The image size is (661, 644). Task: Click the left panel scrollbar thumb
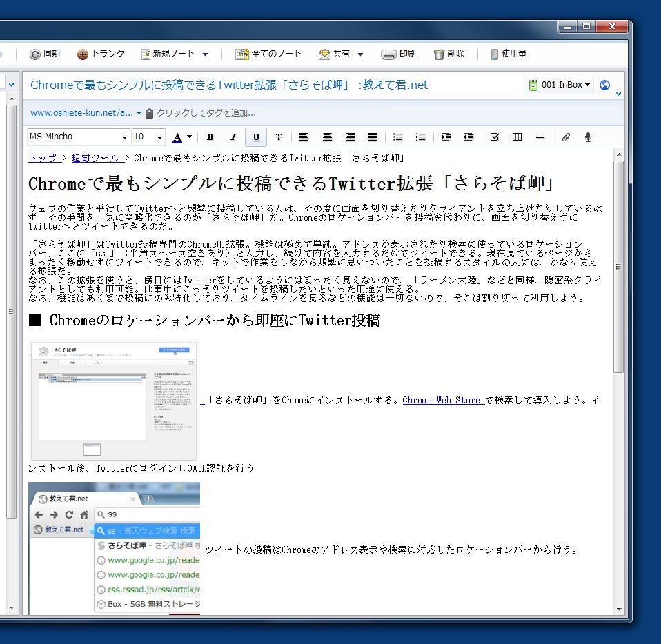click(x=12, y=312)
